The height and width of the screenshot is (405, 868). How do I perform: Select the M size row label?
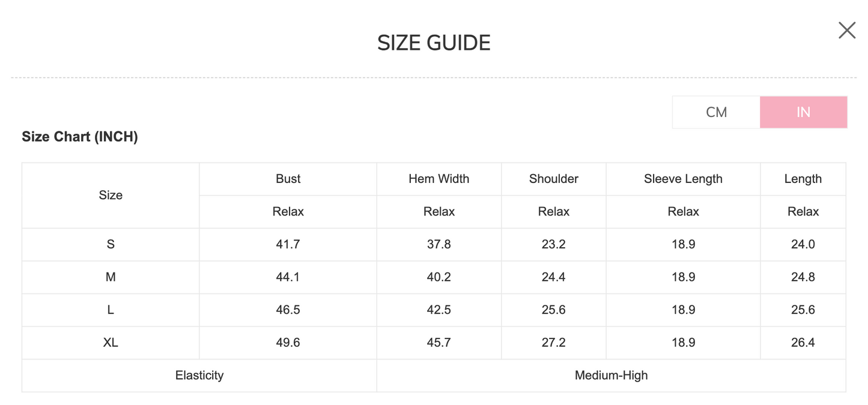(111, 277)
